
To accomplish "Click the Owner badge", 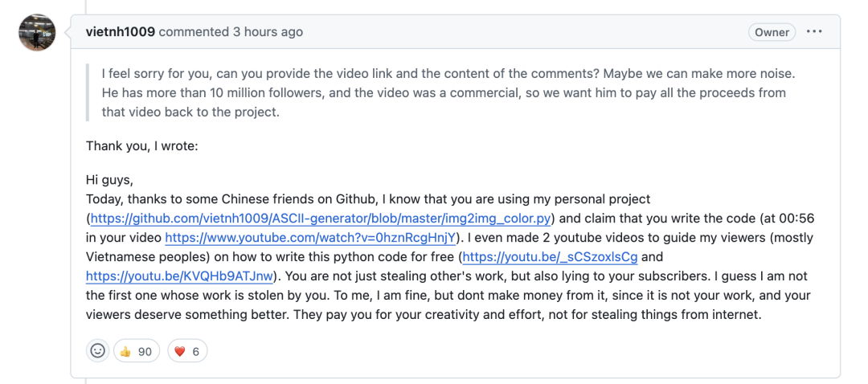I will coord(772,32).
